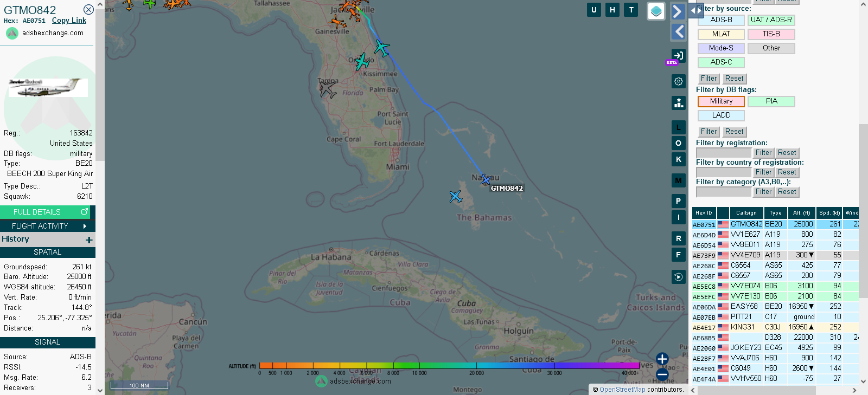Sort table by Spd. (kt) column
This screenshot has width=868, height=395.
coord(829,213)
